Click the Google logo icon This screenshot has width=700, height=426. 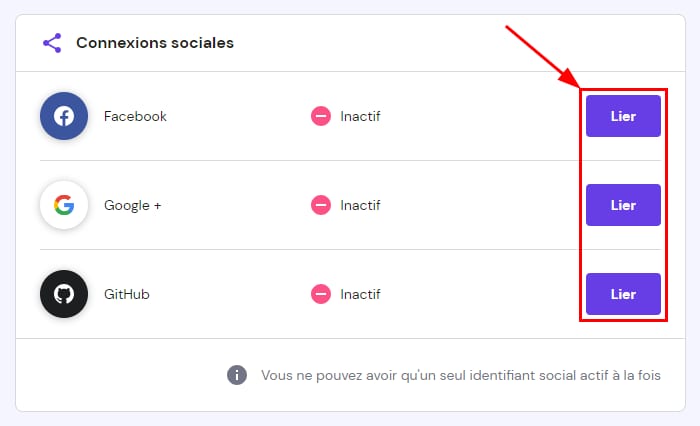point(64,205)
